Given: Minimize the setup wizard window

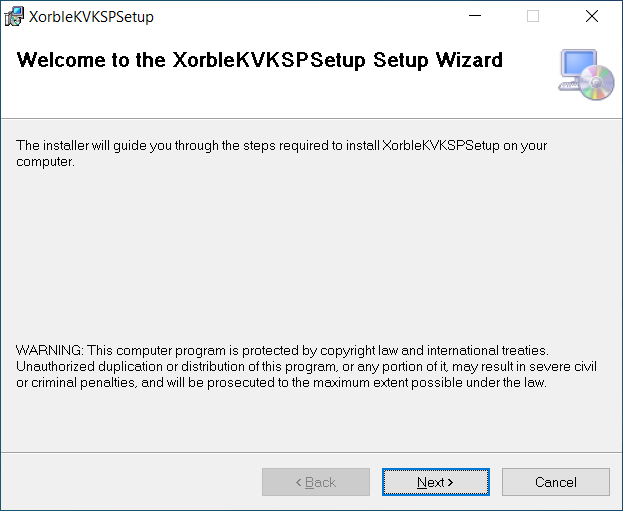Looking at the screenshot, I should pos(485,16).
